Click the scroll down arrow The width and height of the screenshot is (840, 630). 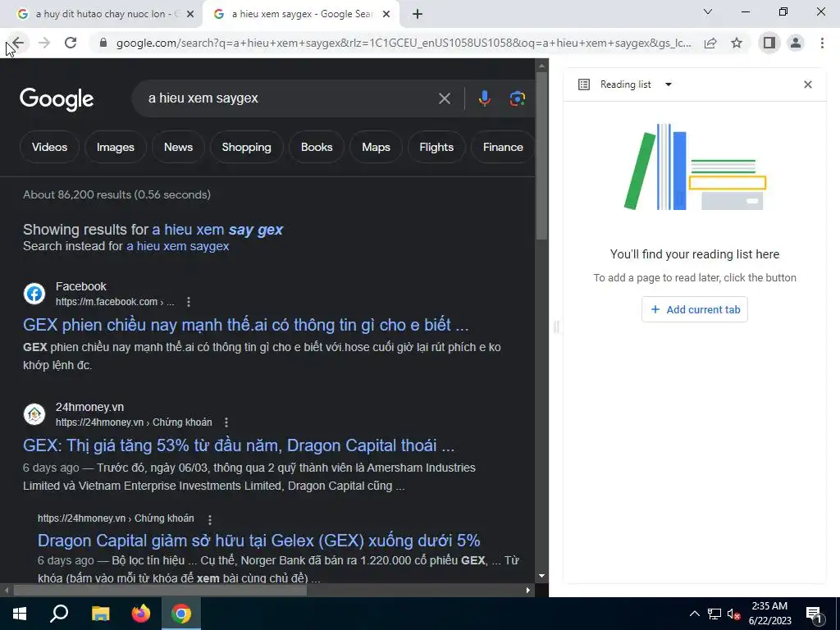541,576
